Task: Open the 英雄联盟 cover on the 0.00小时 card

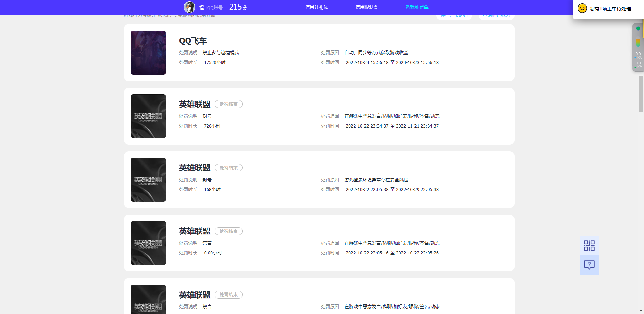Action: 148,243
